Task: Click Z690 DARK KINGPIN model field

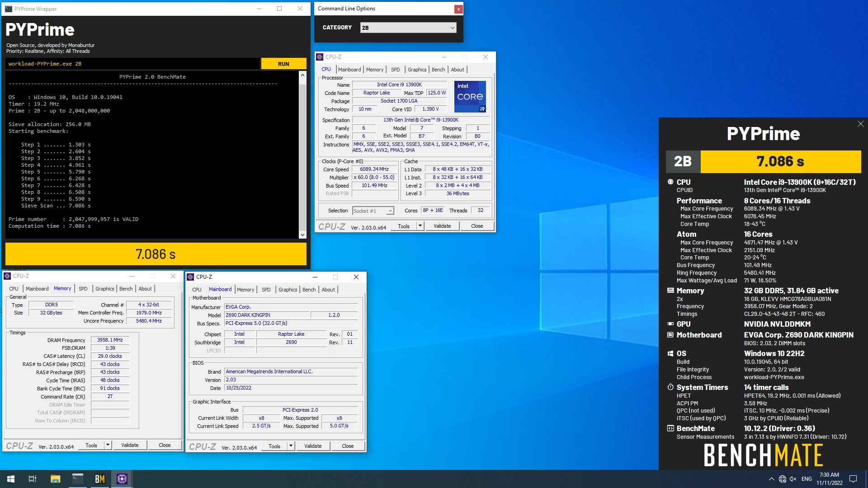Action: [x=267, y=315]
